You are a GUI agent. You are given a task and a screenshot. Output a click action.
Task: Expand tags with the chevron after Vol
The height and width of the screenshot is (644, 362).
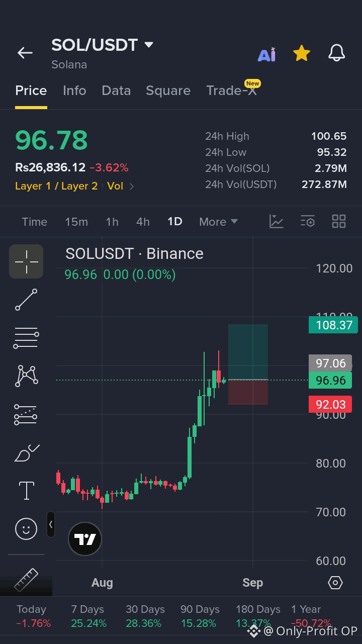point(132,187)
